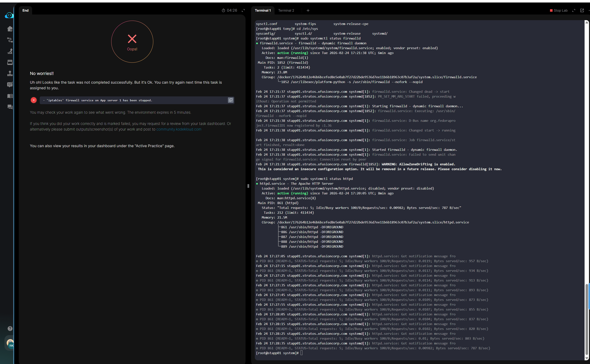Click the help question mark icon
Screen dimensions: 590x364
10,328
